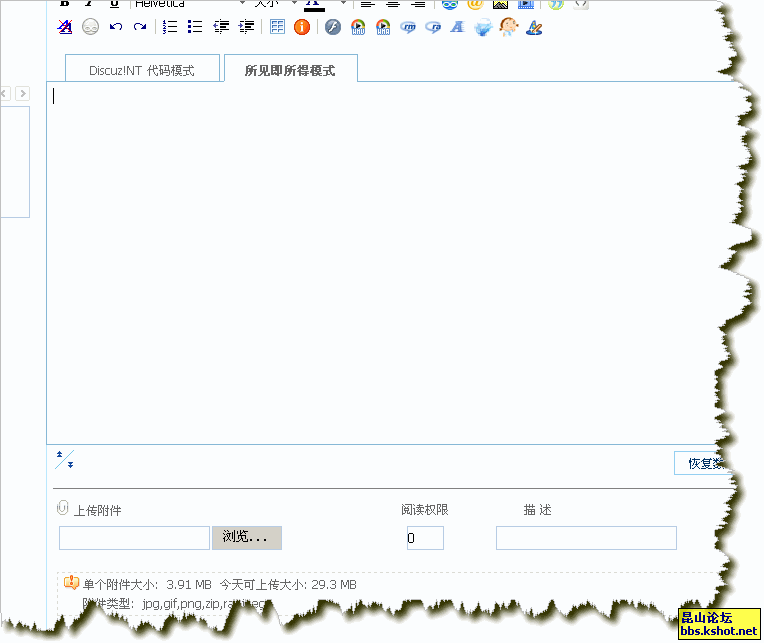Increase the text indent
This screenshot has height=643, width=764.
(x=246, y=27)
